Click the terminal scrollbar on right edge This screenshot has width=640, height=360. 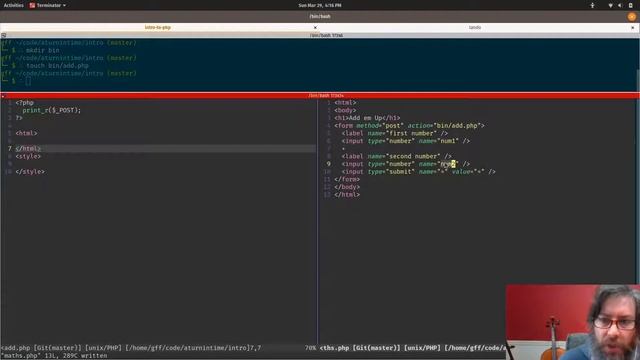(638, 65)
